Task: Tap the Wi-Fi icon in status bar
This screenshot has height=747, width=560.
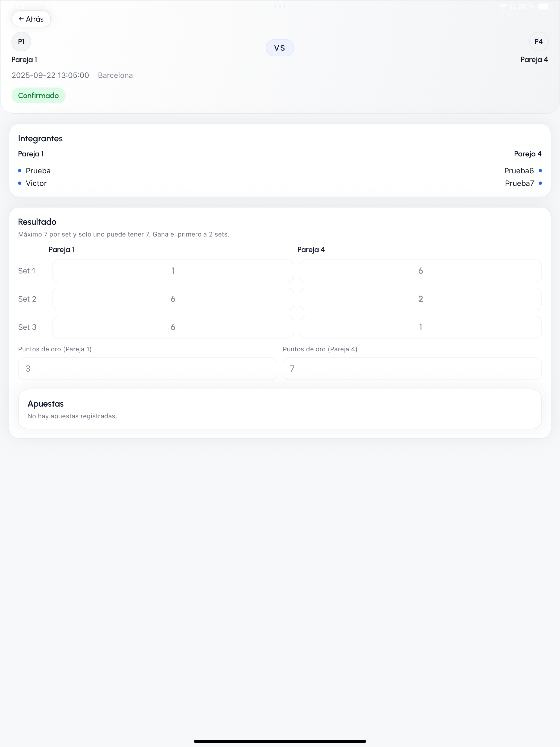Action: 503,6
